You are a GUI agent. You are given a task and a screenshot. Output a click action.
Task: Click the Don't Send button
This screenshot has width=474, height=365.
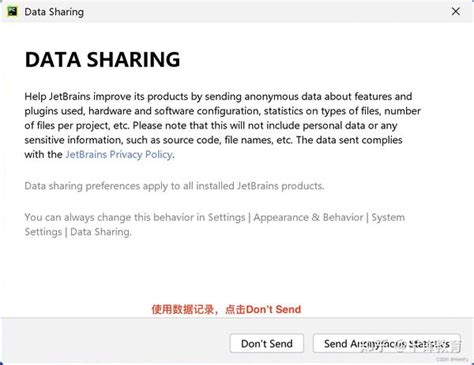tap(267, 343)
